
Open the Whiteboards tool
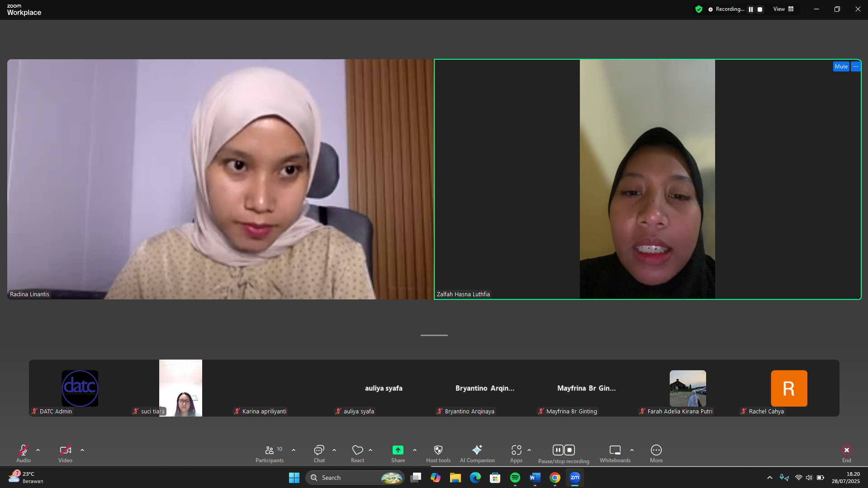coord(615,454)
